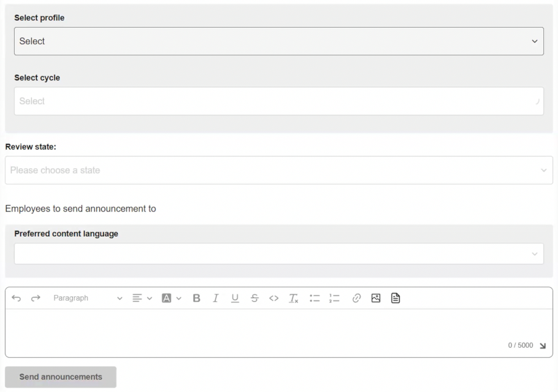
Task: Apply strikethrough formatting
Action: (x=254, y=298)
